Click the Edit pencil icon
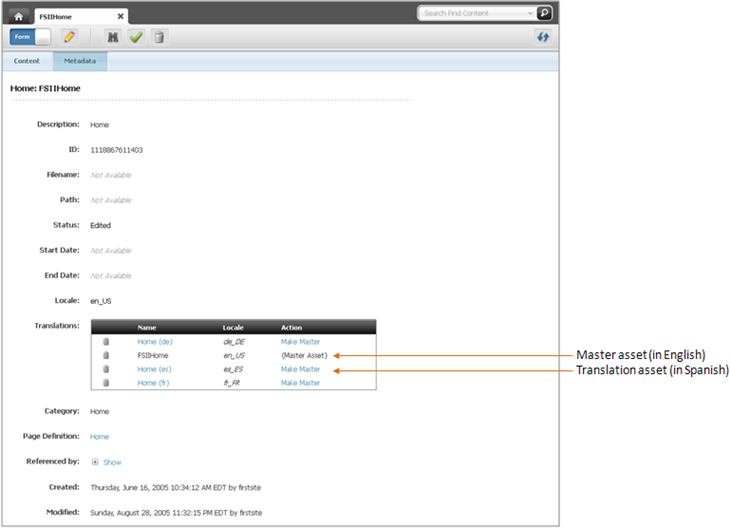Screen dimensions: 730x528 tap(69, 37)
